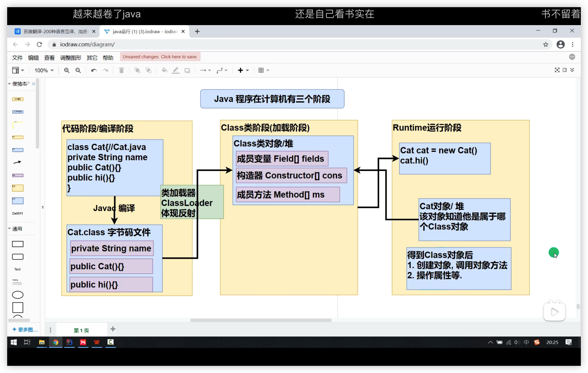This screenshot has height=373, width=588.
Task: Open the 100% zoom level dropdown
Action: click(44, 70)
